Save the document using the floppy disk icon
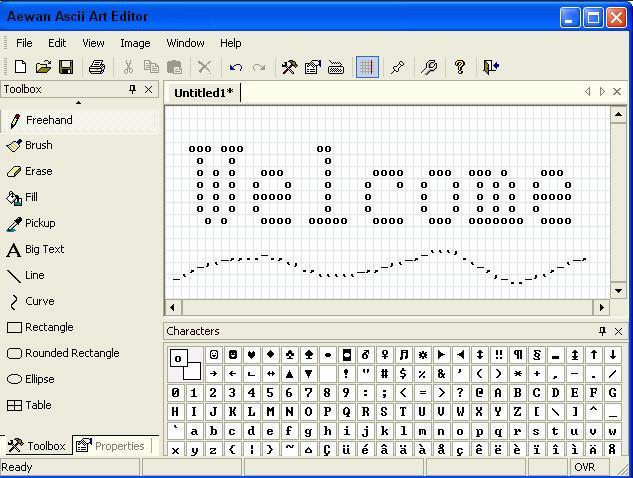 pos(66,67)
